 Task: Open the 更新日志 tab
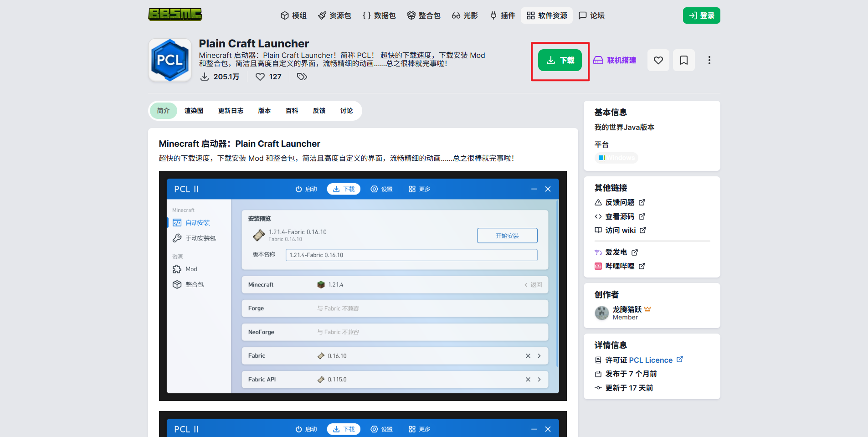click(x=231, y=111)
